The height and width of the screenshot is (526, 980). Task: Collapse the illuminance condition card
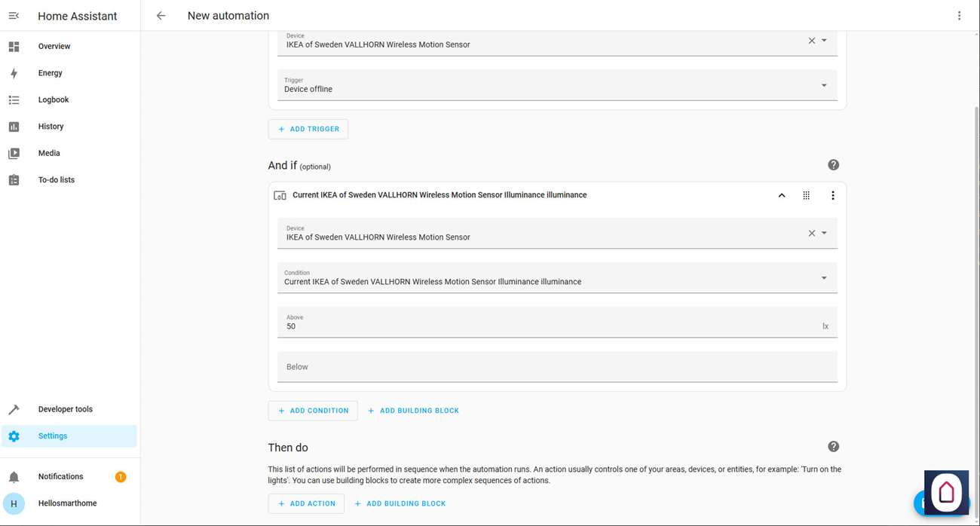click(x=782, y=195)
